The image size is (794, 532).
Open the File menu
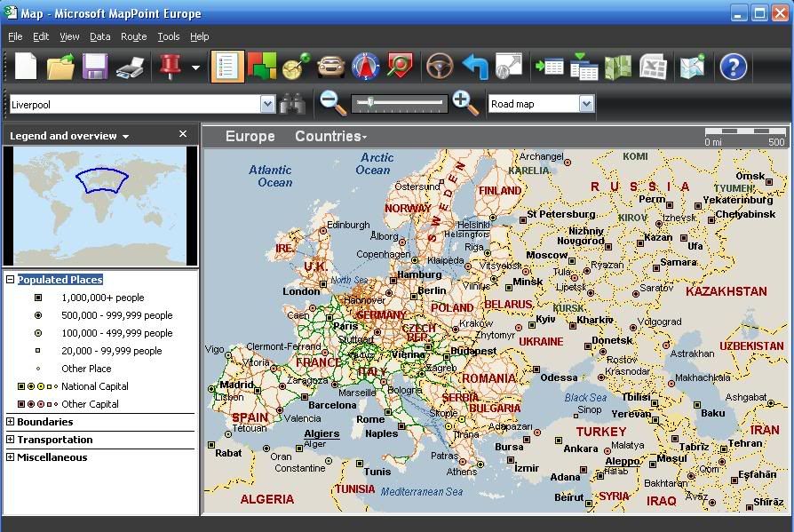point(15,36)
